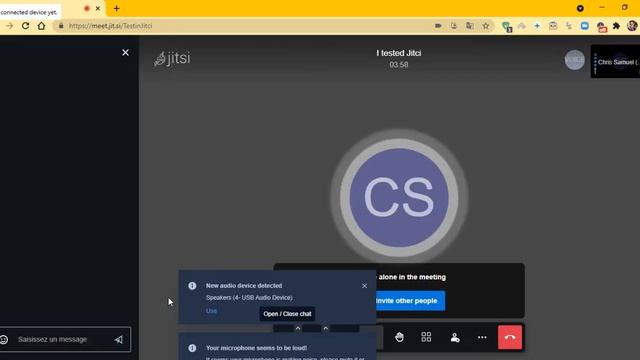Viewport: 640px width, 360px height.
Task: Toggle tile view layout
Action: click(x=426, y=337)
